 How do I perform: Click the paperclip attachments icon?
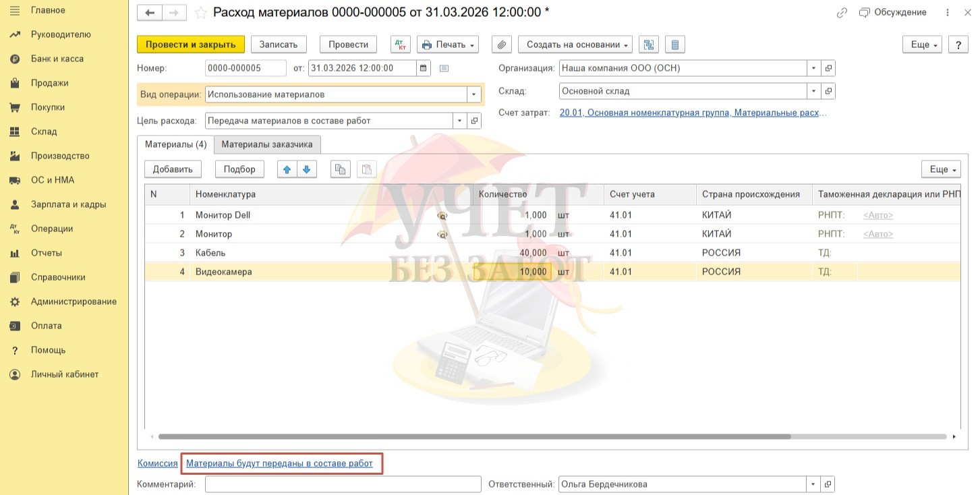501,45
